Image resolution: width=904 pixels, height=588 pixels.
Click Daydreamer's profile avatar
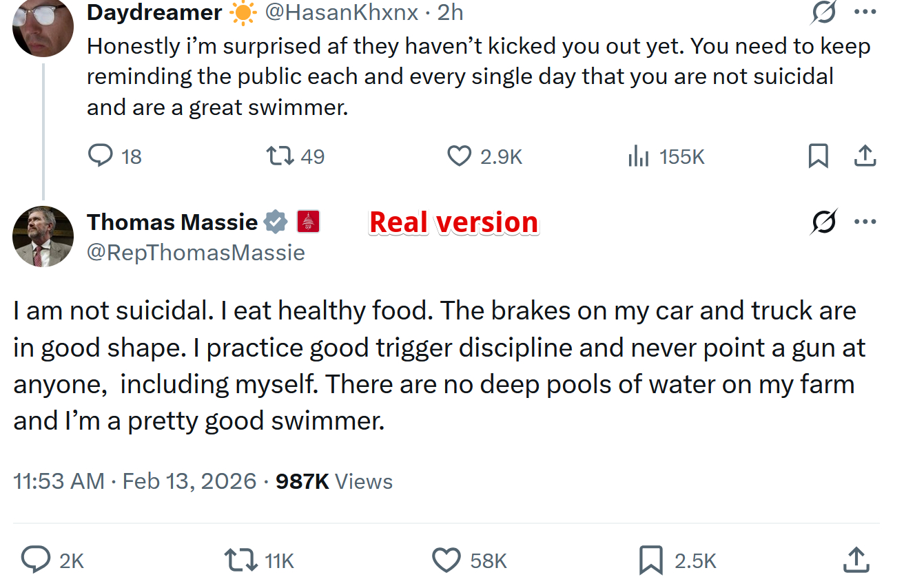click(x=43, y=26)
